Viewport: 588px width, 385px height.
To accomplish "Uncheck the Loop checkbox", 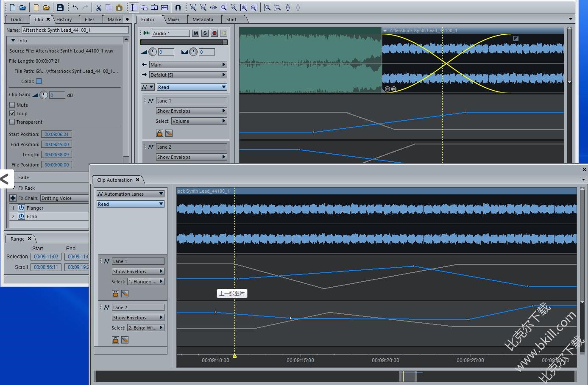I will [12, 113].
